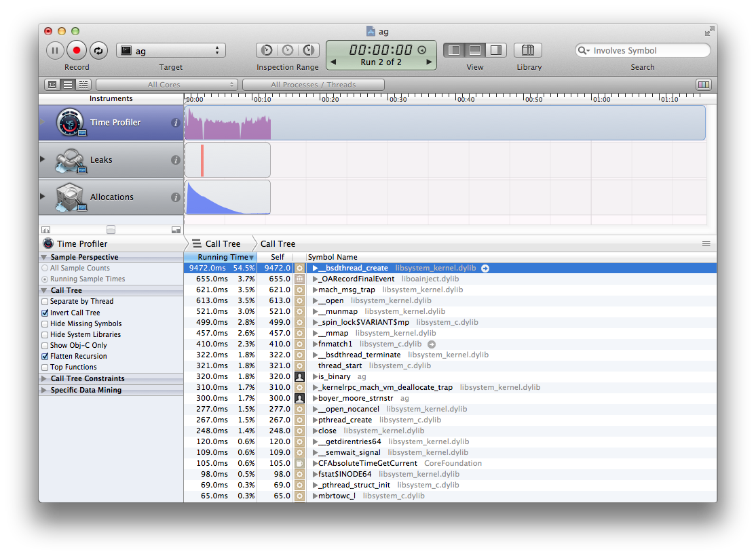
Task: Click the loop recording button
Action: pyautogui.click(x=98, y=51)
